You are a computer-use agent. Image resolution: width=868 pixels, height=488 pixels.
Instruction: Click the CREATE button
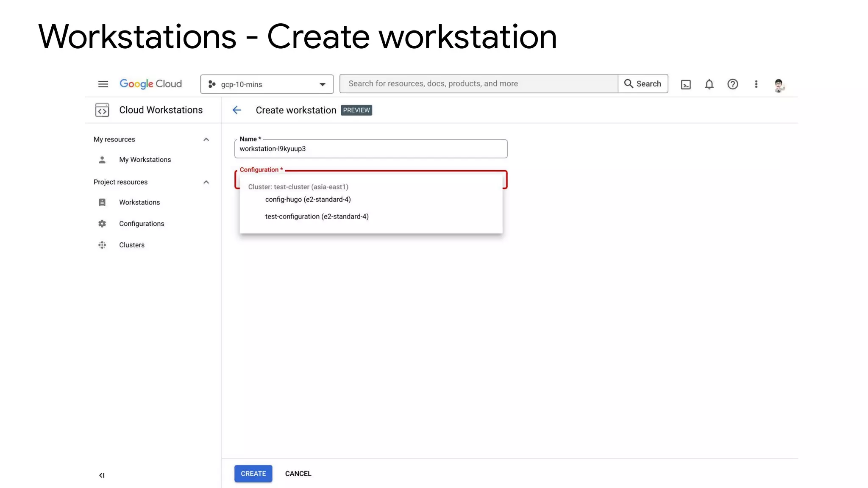[x=253, y=474]
